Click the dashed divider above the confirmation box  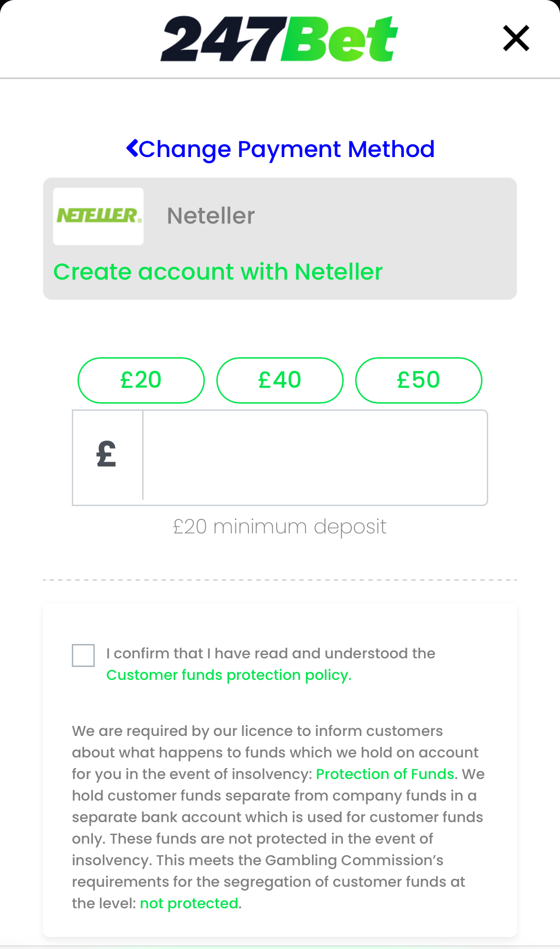[280, 580]
